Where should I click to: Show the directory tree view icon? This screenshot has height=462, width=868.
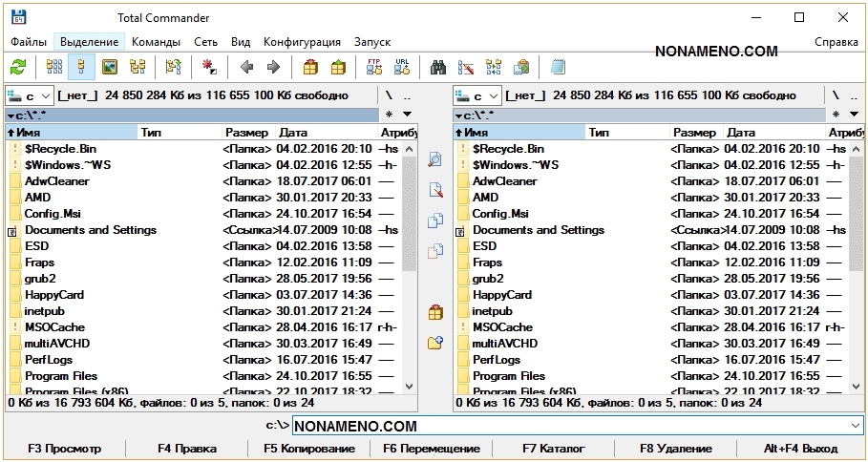click(x=138, y=68)
